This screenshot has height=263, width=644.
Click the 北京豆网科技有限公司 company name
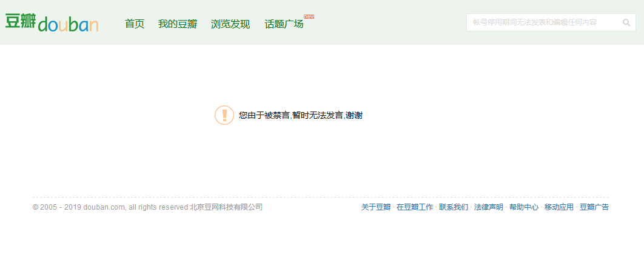tap(226, 207)
